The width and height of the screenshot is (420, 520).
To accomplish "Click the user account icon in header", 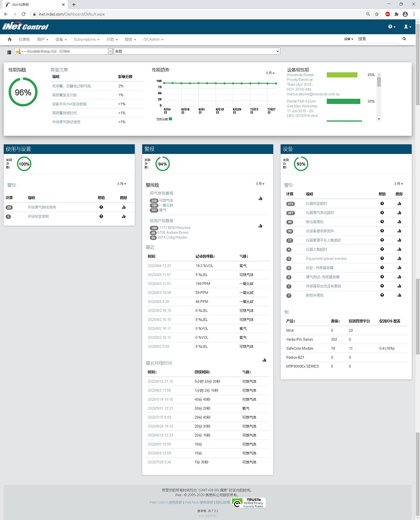I will (x=407, y=27).
